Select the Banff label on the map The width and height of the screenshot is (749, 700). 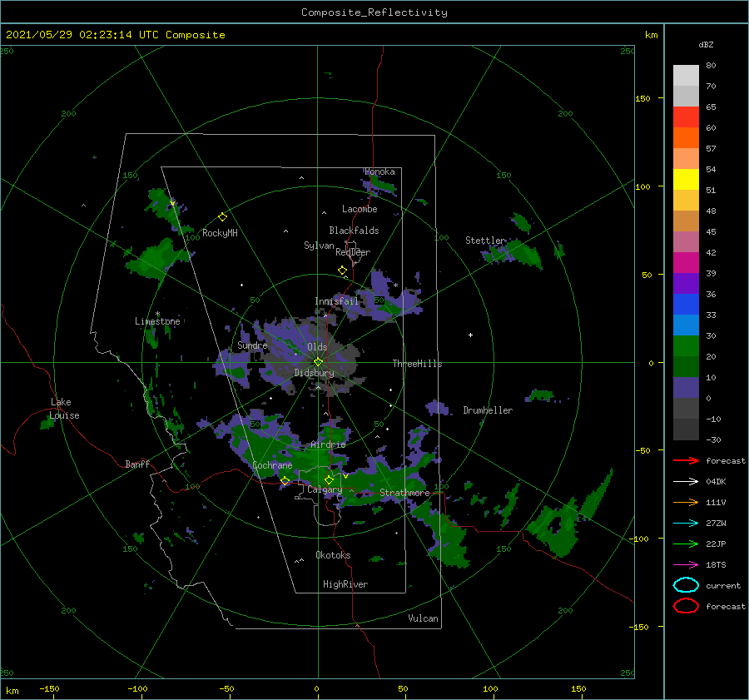click(137, 464)
